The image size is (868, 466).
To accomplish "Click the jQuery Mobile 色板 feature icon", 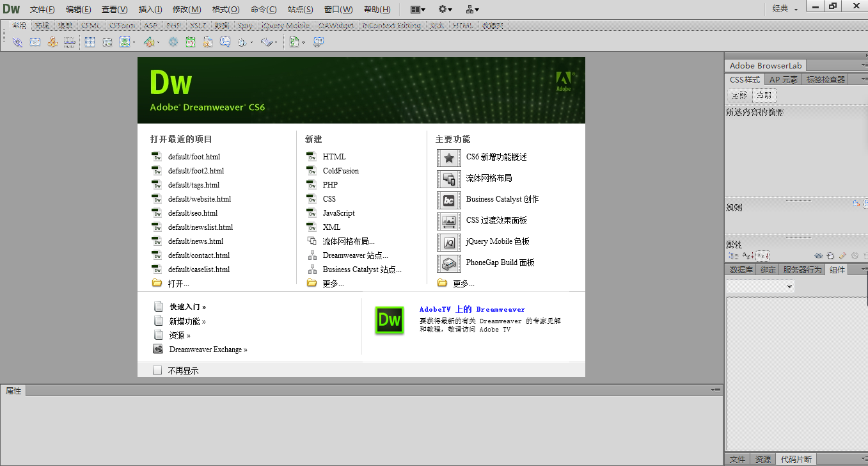I will pos(448,242).
